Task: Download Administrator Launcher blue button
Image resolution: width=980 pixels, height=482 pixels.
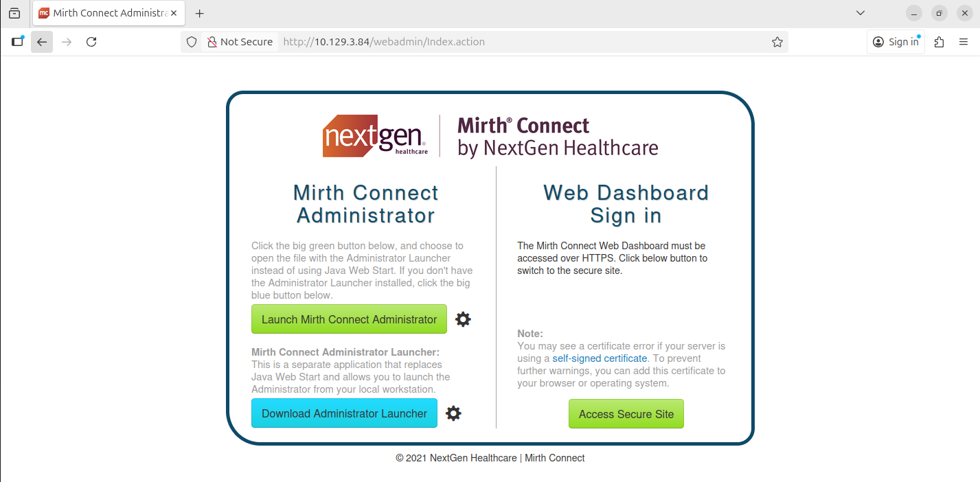Action: pos(344,413)
